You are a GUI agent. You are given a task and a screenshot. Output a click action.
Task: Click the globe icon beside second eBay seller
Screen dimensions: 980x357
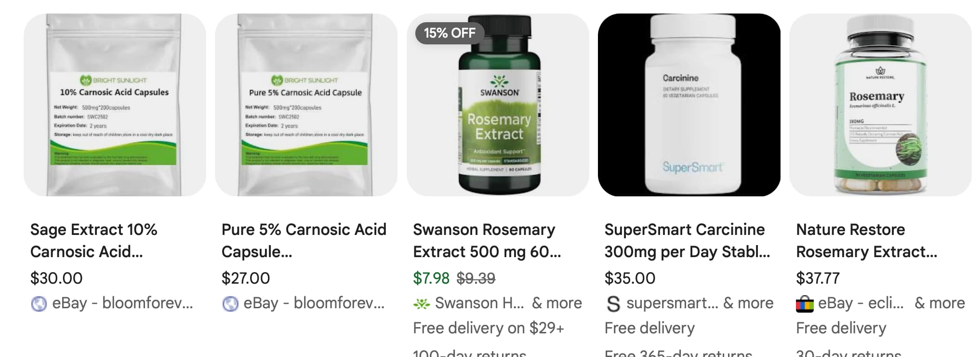pyautogui.click(x=230, y=304)
